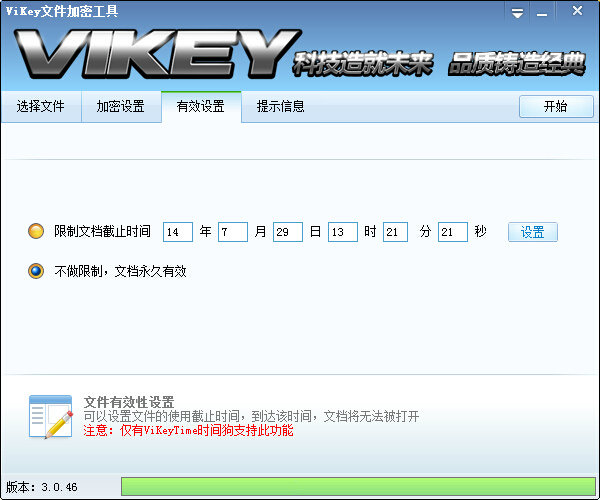Open the title bar dropdown menu icon

pyautogui.click(x=517, y=13)
